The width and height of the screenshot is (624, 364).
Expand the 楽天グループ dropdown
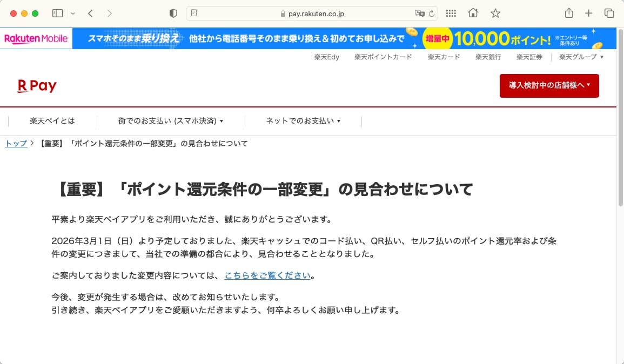coord(581,57)
